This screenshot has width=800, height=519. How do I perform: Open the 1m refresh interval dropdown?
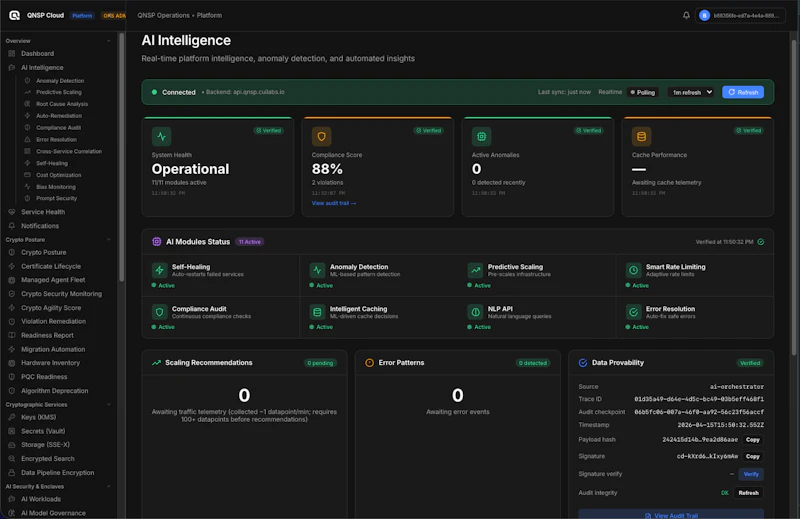(x=691, y=92)
